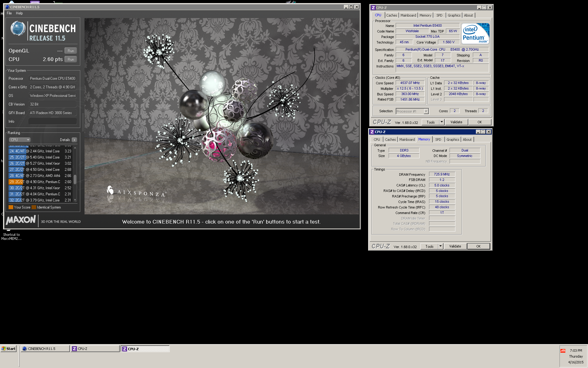Select ranking row 30 at 4.31 GHz
The width and height of the screenshot is (588, 368).
[40, 188]
